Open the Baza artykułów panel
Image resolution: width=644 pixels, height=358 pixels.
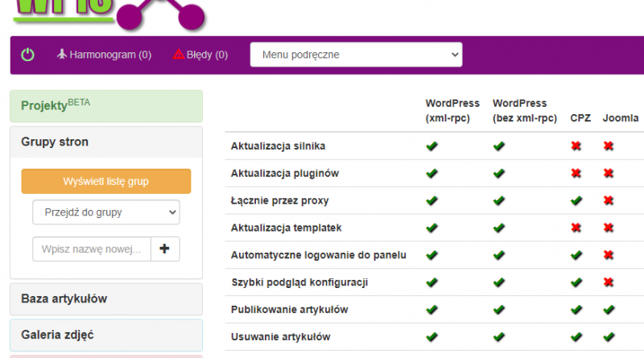[x=106, y=299]
